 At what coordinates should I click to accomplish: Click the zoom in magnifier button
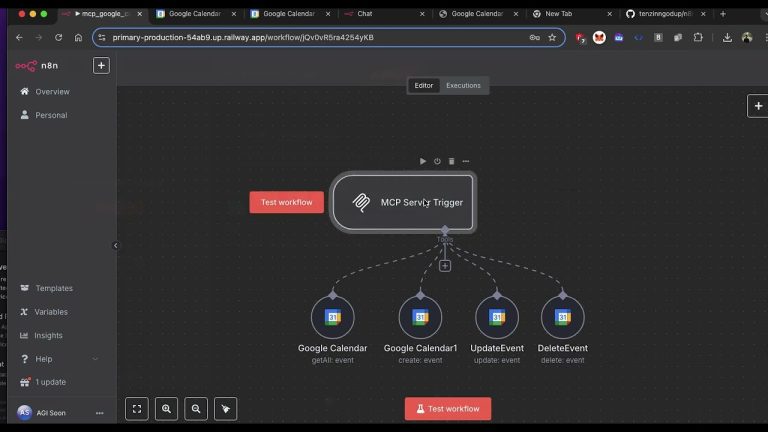pyautogui.click(x=167, y=408)
